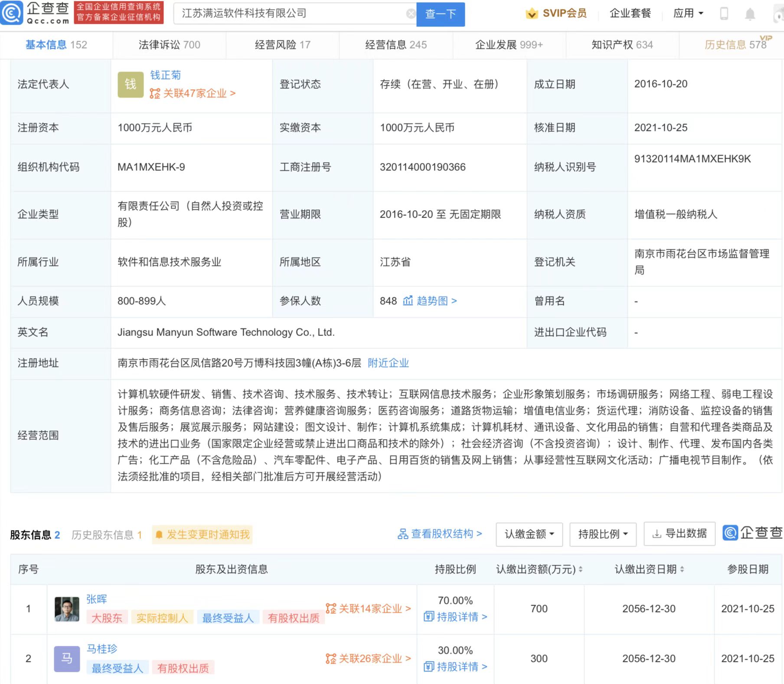
Task: Click the 查一下 search button
Action: pos(441,14)
